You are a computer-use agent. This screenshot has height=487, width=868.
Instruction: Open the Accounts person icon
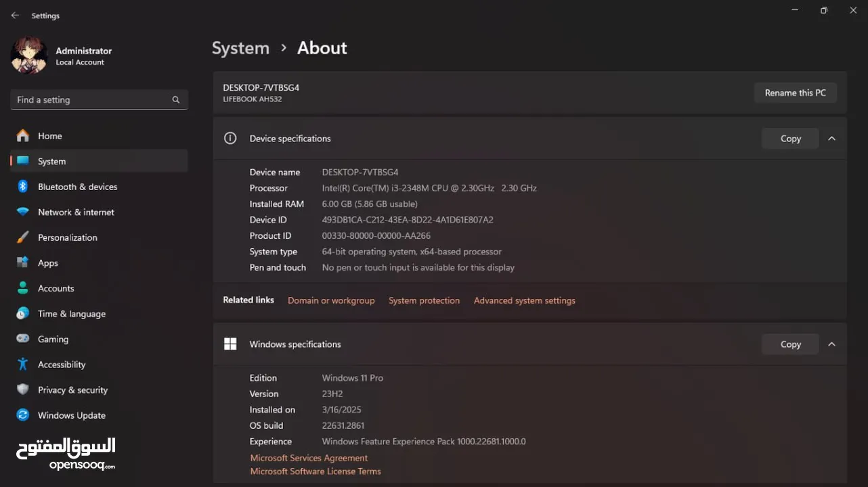click(x=23, y=288)
